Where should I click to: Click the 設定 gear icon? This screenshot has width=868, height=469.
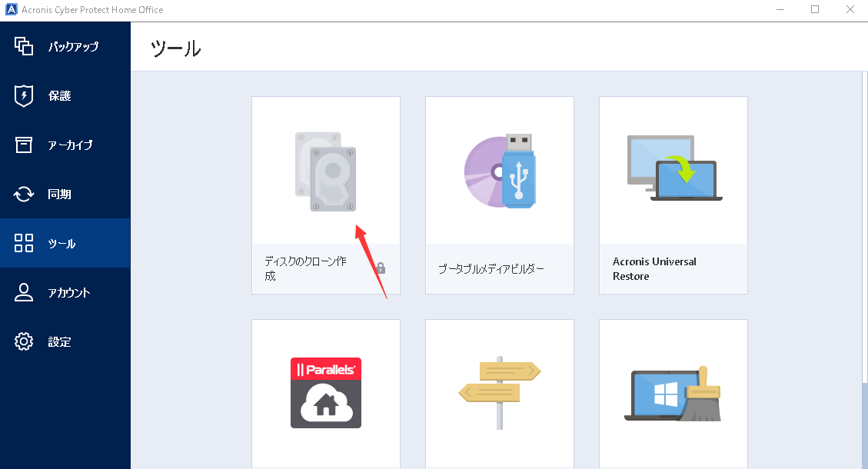pyautogui.click(x=23, y=341)
